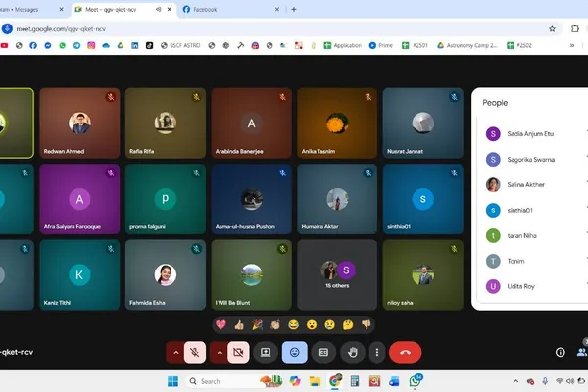Open the meeting details info icon
Image resolution: width=588 pixels, height=392 pixels.
click(561, 352)
